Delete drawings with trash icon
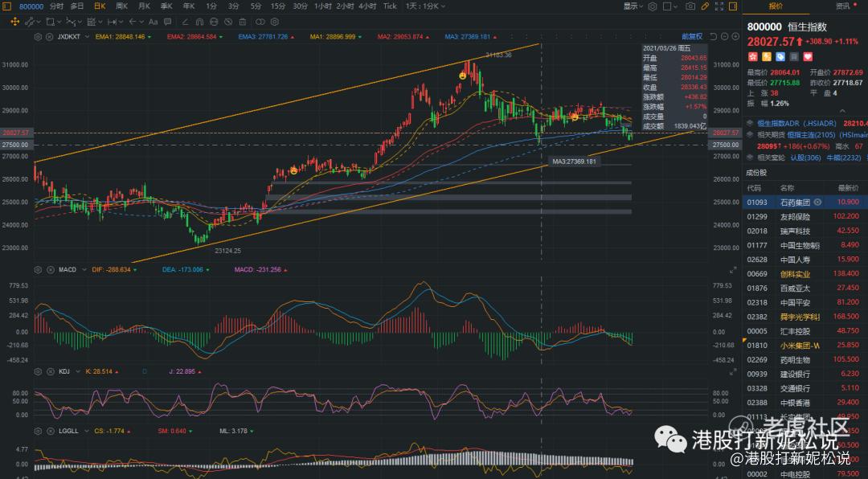 pos(243,22)
